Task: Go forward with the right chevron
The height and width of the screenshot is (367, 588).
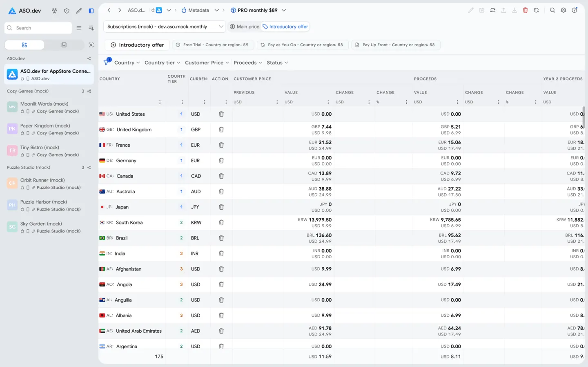Action: point(120,10)
